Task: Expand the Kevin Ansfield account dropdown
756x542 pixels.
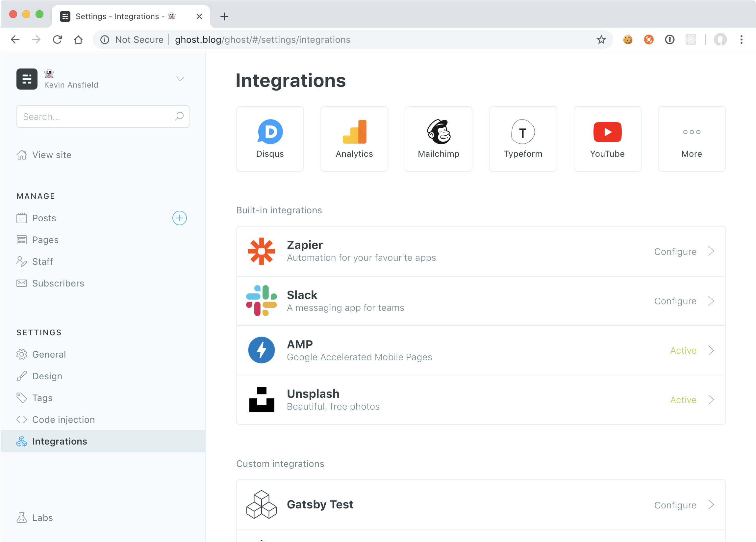Action: click(180, 79)
